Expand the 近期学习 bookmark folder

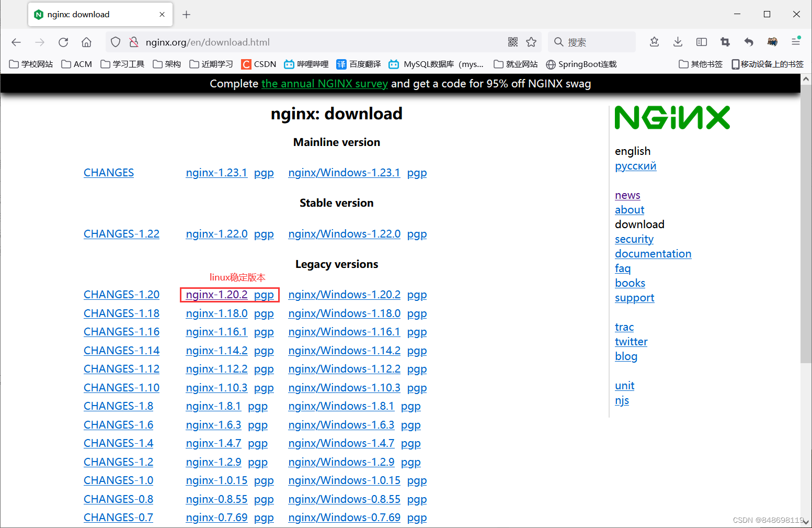point(211,64)
